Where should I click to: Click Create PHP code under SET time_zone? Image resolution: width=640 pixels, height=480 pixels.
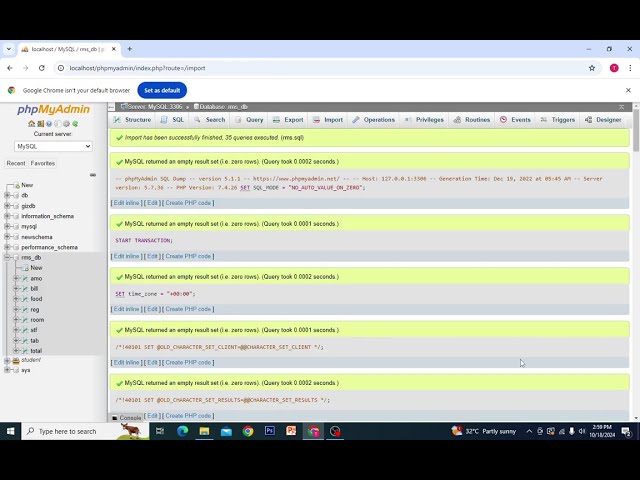tap(188, 309)
